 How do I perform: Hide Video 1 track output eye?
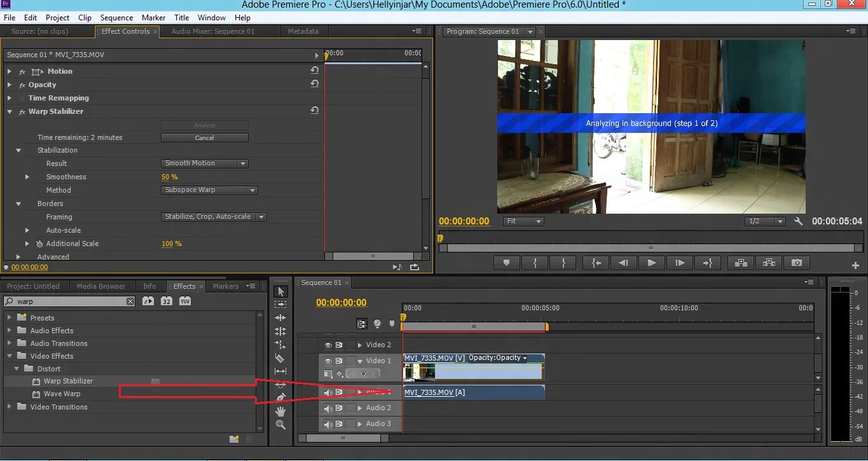click(328, 361)
